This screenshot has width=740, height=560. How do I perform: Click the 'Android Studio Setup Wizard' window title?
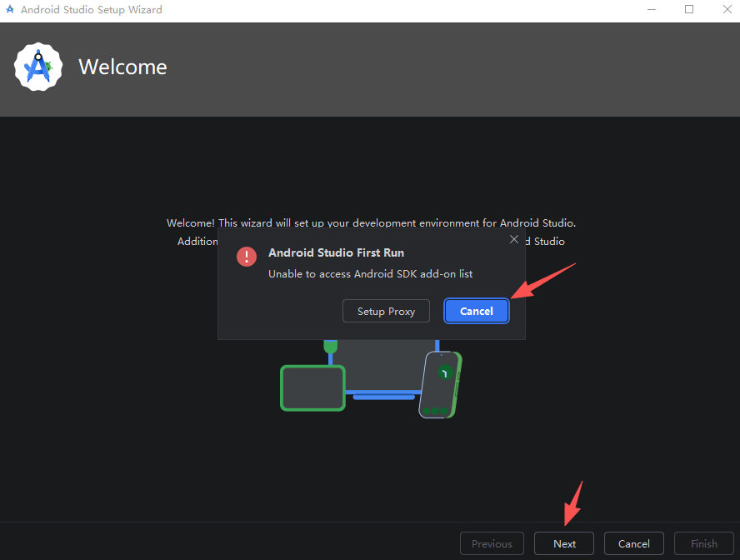[92, 9]
